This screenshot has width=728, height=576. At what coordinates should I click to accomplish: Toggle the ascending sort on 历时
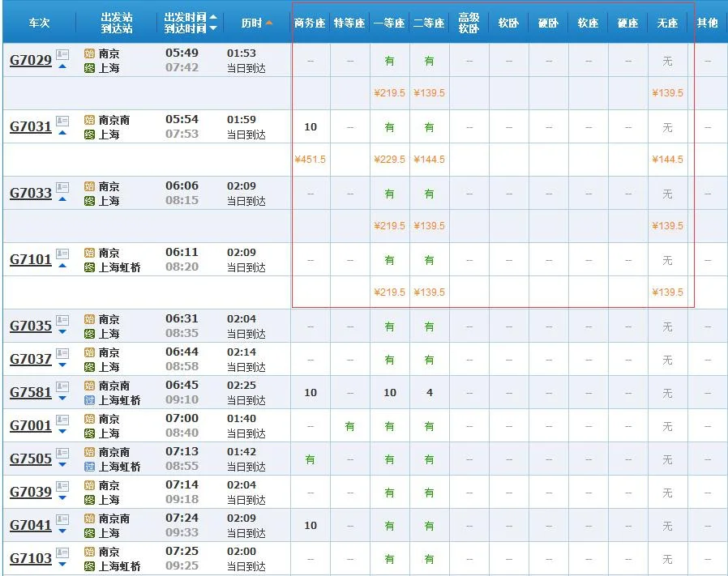click(269, 23)
